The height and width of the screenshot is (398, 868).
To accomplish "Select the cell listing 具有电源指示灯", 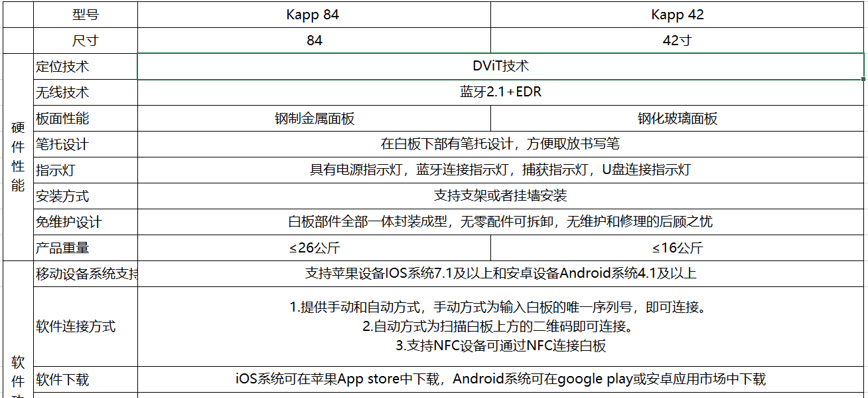I will (x=501, y=170).
